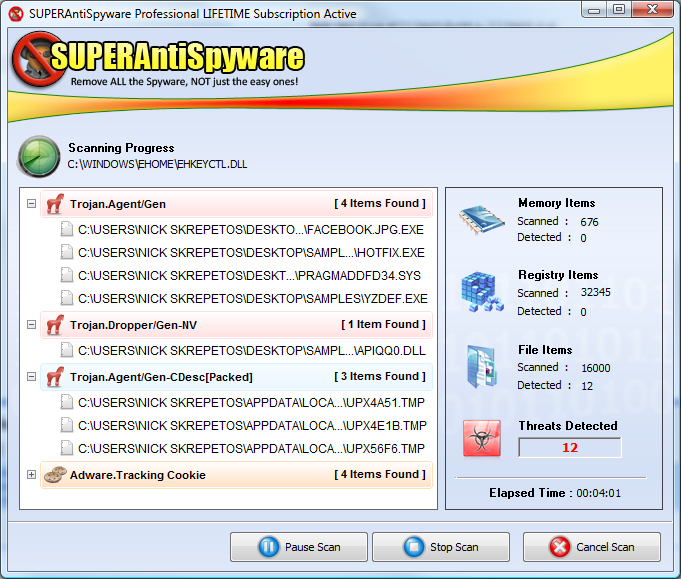Pause the running scan
The width and height of the screenshot is (681, 579).
pyautogui.click(x=299, y=547)
